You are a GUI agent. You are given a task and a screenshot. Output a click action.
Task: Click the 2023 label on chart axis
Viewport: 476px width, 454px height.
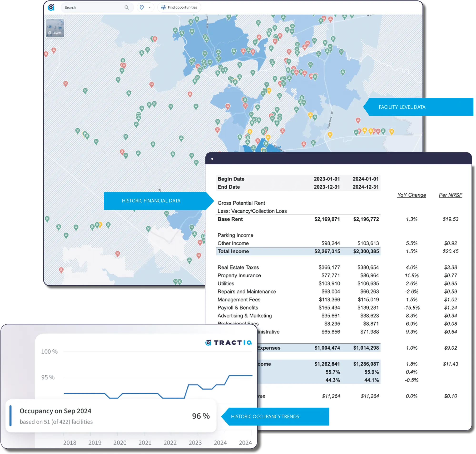click(195, 443)
